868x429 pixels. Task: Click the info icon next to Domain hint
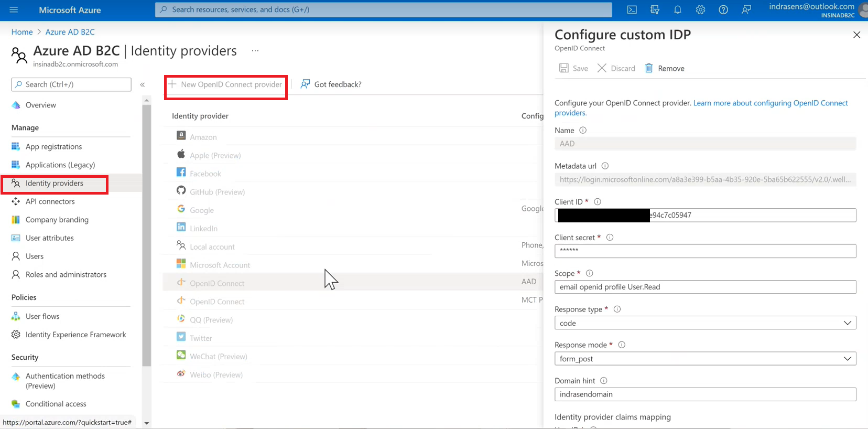(603, 381)
